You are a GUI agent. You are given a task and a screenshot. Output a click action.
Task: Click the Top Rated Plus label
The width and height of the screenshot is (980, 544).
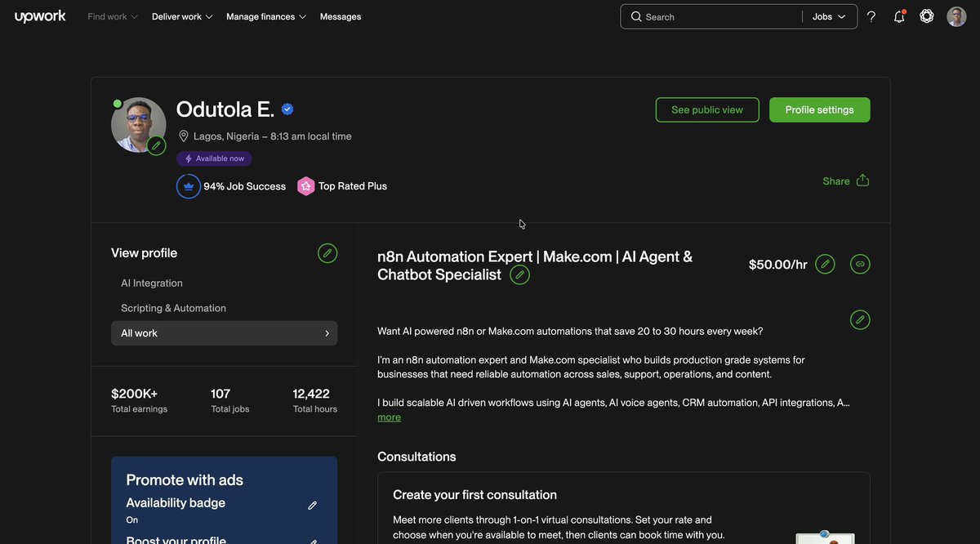[x=353, y=186]
